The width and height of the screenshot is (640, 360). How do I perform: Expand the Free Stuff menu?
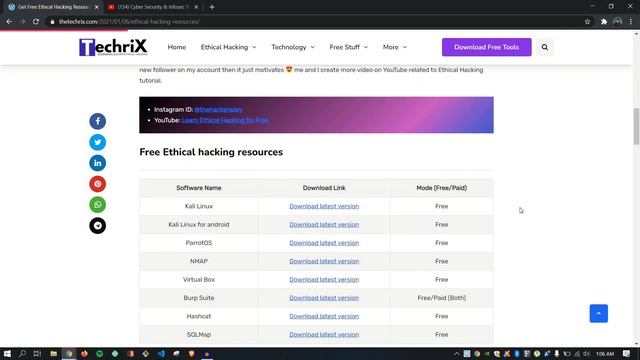click(349, 47)
